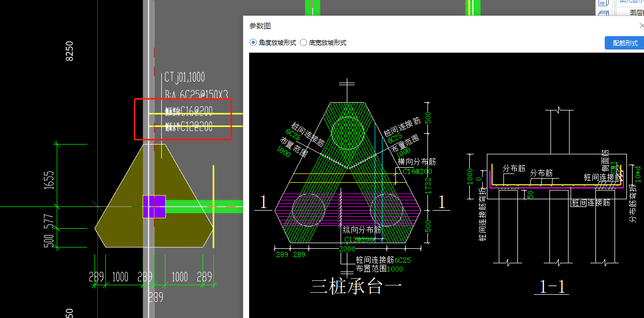This screenshot has height=318, width=644.
Task: Edit the 横向分布筋 value C16@200
Action: [418, 171]
